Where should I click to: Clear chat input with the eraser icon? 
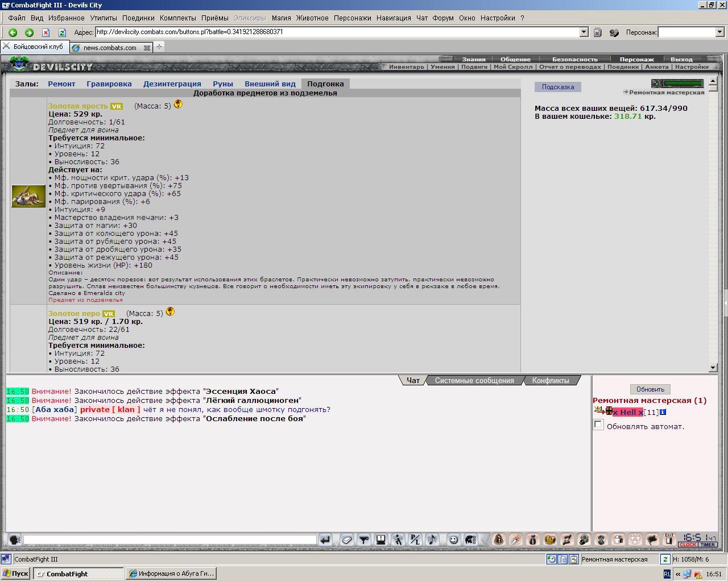tap(347, 539)
